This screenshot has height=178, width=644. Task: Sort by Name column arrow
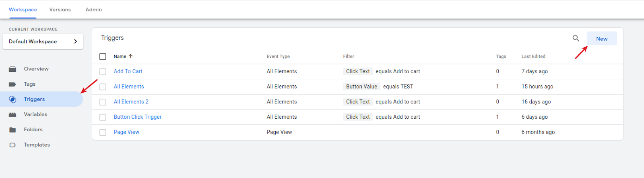pos(131,56)
